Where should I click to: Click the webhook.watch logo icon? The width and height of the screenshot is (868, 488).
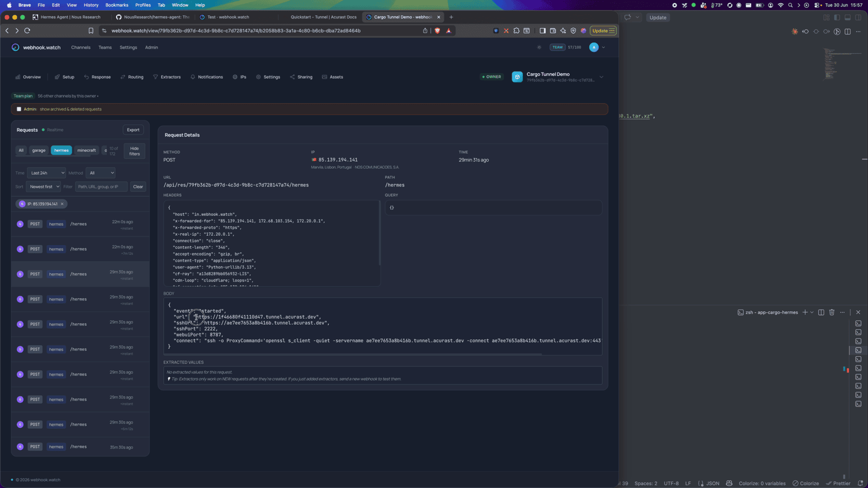point(15,47)
